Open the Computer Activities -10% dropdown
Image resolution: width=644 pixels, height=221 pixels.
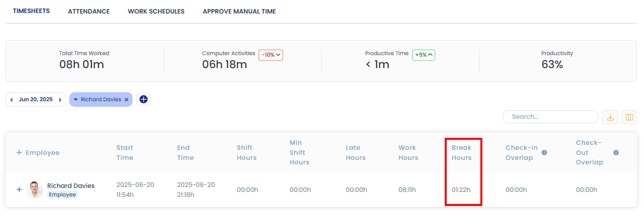point(271,55)
